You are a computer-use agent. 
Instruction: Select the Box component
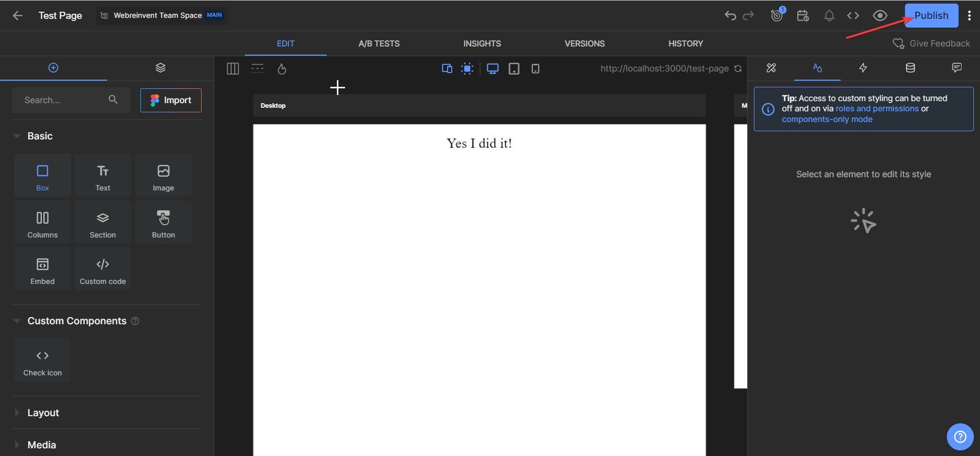click(x=42, y=175)
